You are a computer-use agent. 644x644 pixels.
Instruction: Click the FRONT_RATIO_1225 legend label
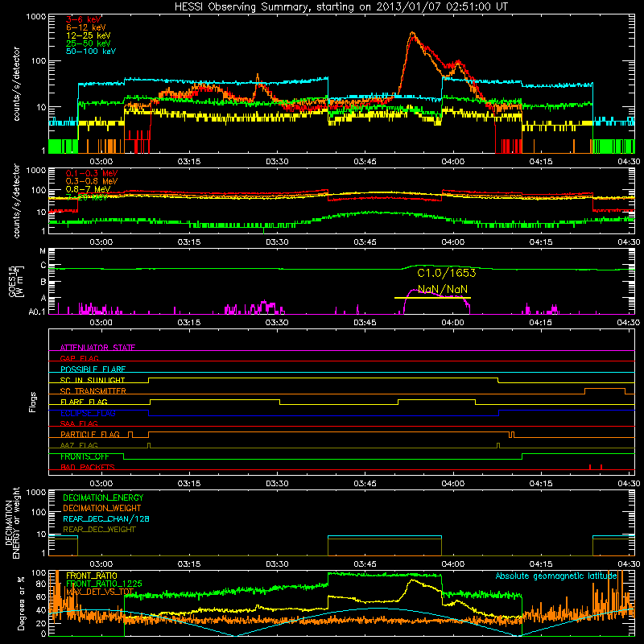pos(104,584)
